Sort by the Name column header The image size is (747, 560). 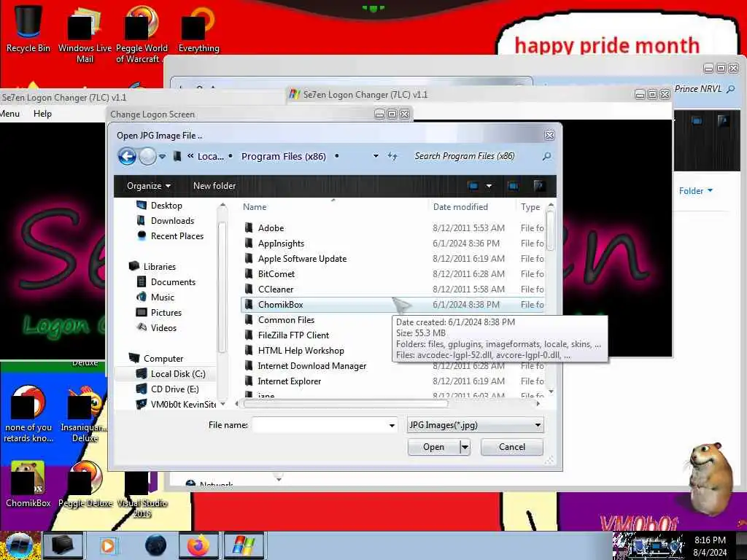255,206
